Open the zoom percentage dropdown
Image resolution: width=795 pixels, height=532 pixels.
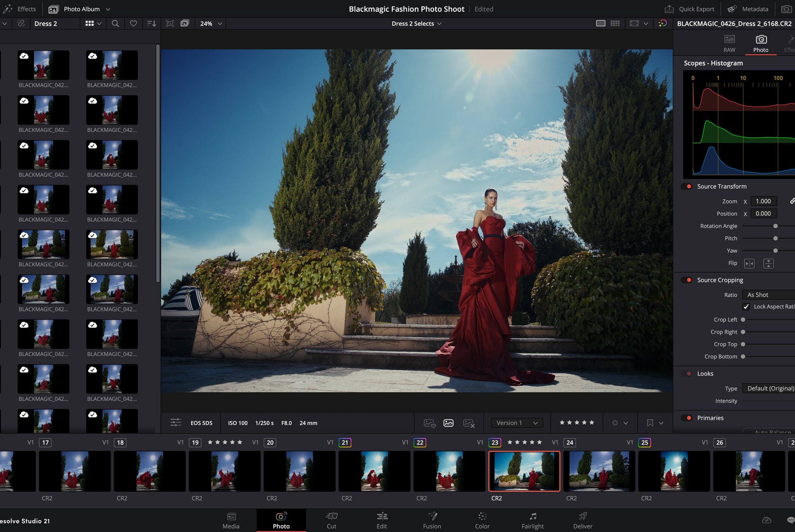(x=210, y=23)
